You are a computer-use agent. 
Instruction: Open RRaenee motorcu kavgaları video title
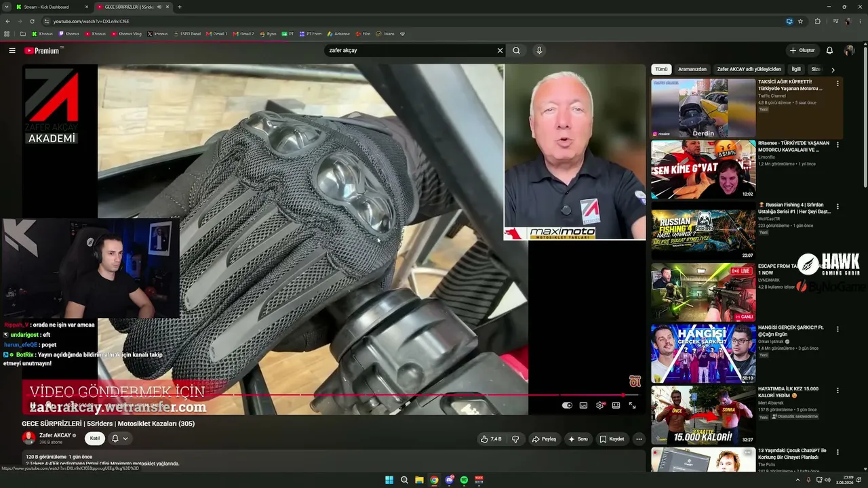click(793, 146)
